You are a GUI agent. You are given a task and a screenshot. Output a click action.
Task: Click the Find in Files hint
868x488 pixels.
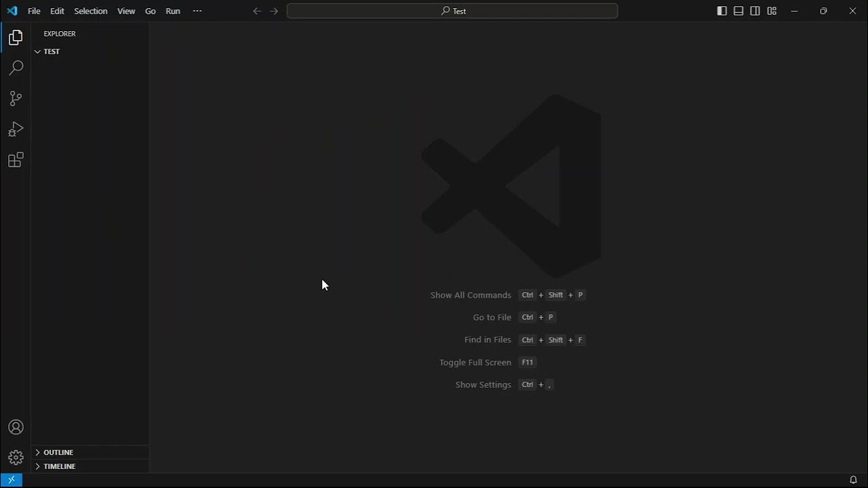point(488,340)
